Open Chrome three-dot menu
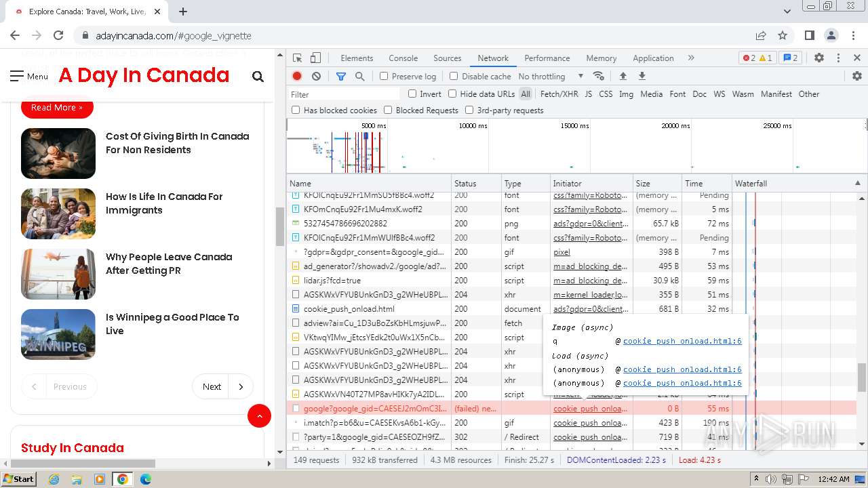The image size is (868, 488). 852,36
